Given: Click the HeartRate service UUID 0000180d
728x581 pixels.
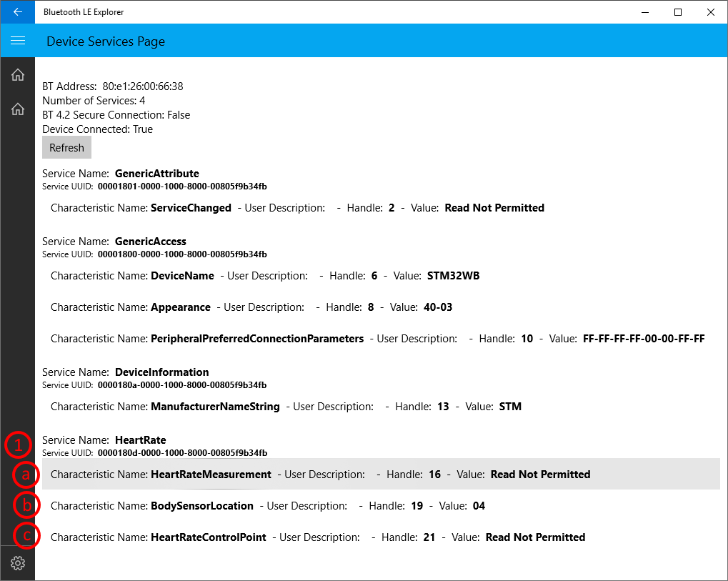Looking at the screenshot, I should coord(182,453).
